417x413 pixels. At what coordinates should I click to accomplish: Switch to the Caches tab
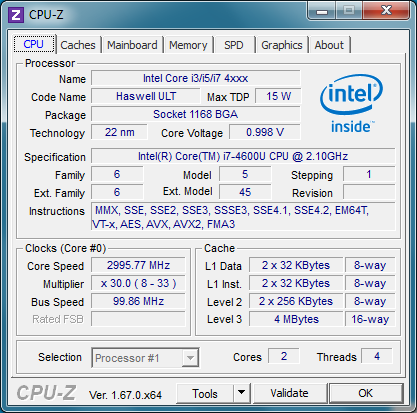click(x=78, y=45)
